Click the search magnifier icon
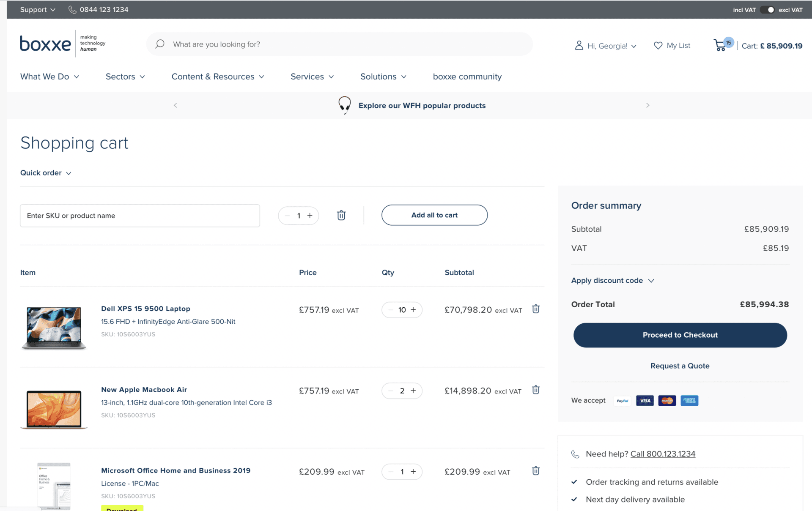Screen dimensions: 812x511 pos(160,44)
